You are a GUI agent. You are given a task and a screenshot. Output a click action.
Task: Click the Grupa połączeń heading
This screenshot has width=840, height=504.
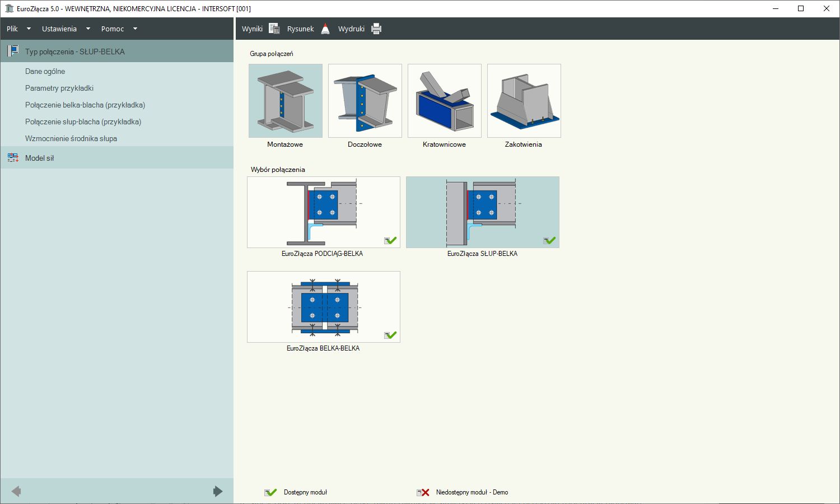(x=272, y=54)
